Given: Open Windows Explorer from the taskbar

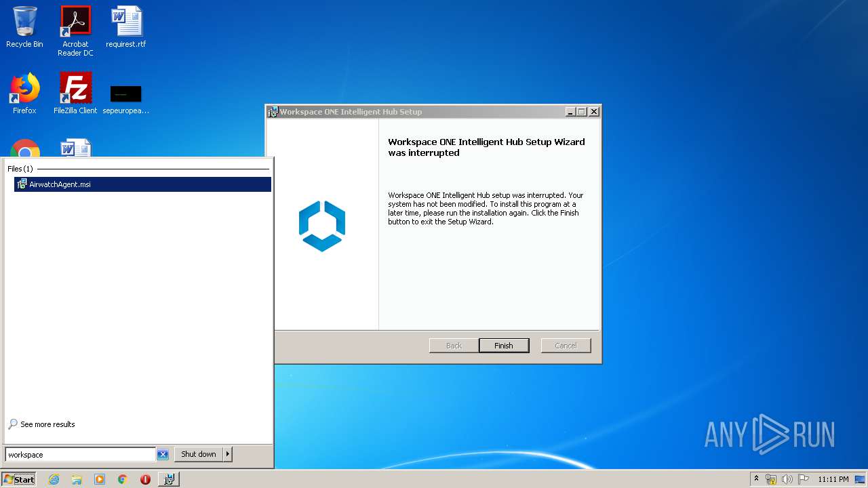Looking at the screenshot, I should (x=77, y=479).
